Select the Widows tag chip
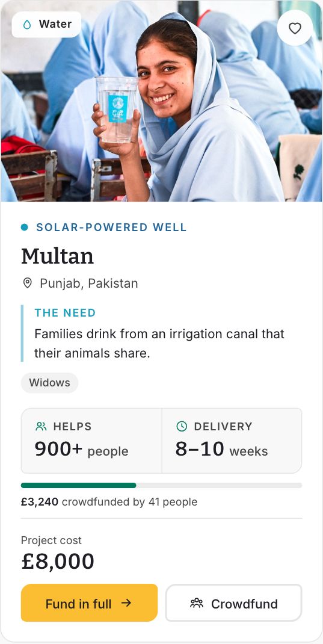This screenshot has height=644, width=323. click(49, 383)
